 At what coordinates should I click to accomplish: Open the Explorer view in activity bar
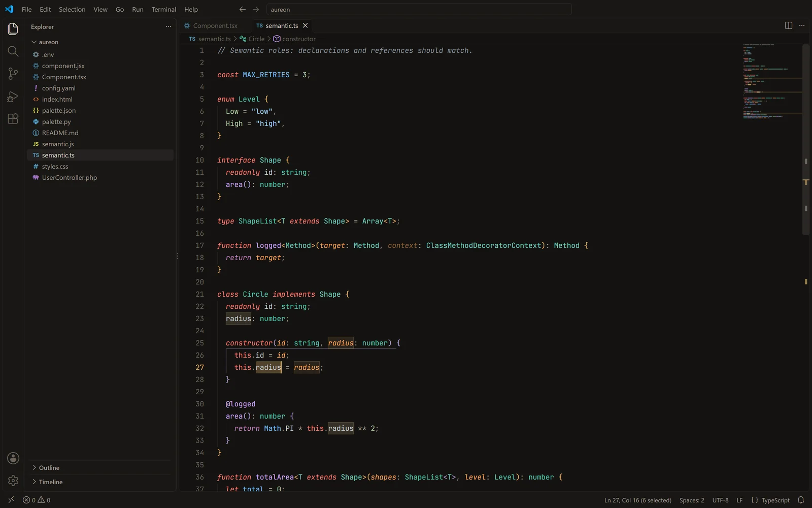coord(13,29)
